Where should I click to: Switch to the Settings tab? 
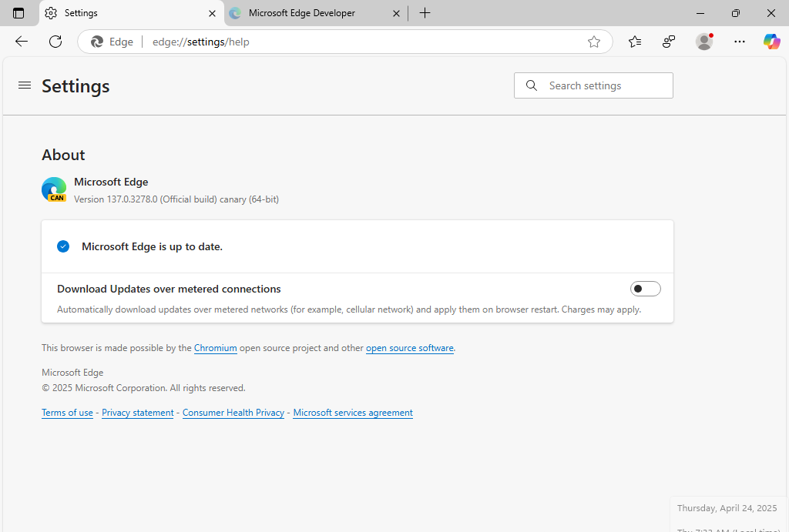pyautogui.click(x=131, y=13)
